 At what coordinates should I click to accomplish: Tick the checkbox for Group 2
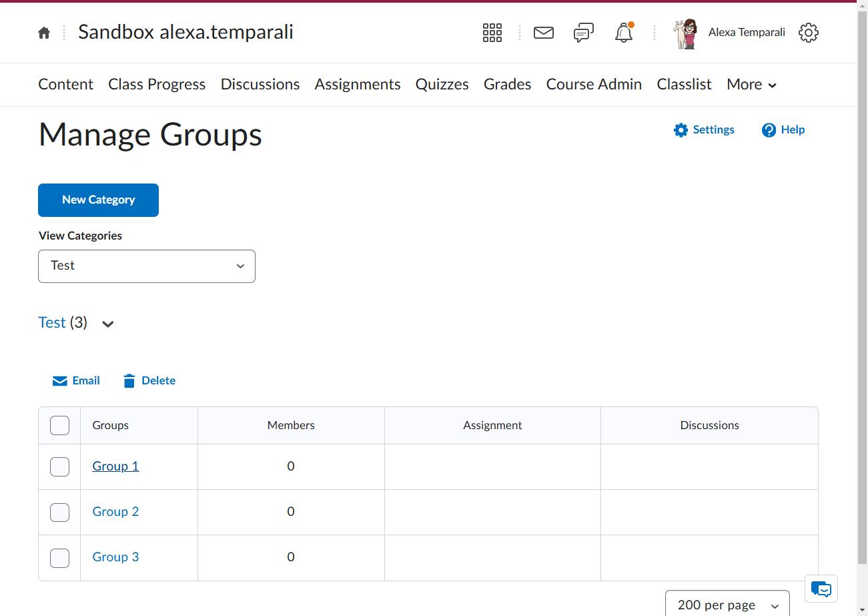pyautogui.click(x=60, y=512)
